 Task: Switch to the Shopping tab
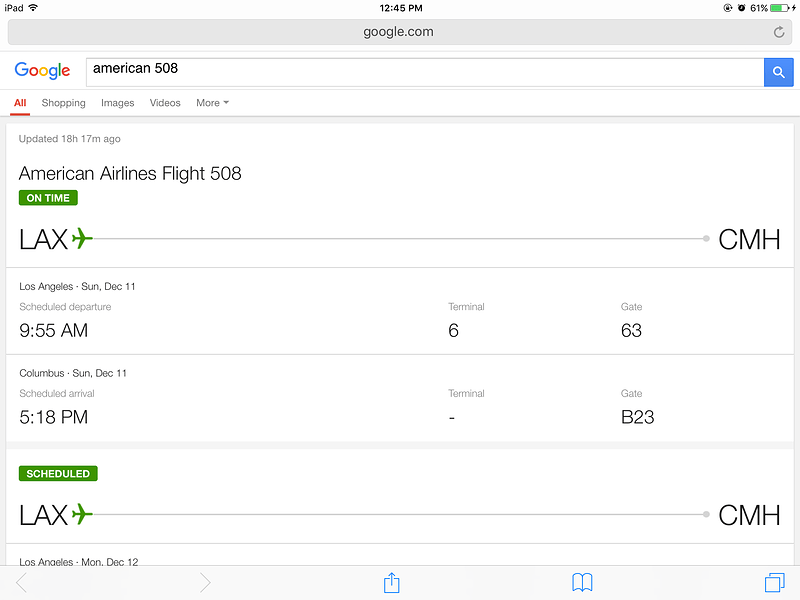tap(63, 103)
